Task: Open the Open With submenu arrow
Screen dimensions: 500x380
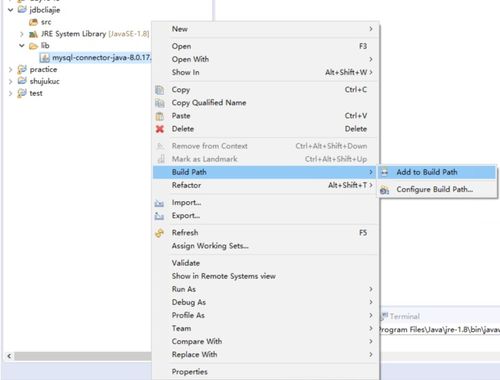Action: (x=371, y=59)
